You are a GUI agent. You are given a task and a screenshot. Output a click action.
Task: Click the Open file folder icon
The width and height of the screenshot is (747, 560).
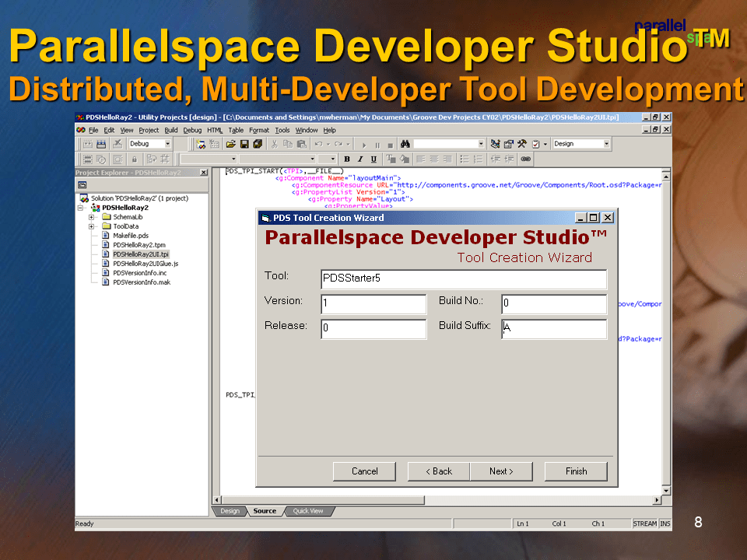click(x=231, y=144)
